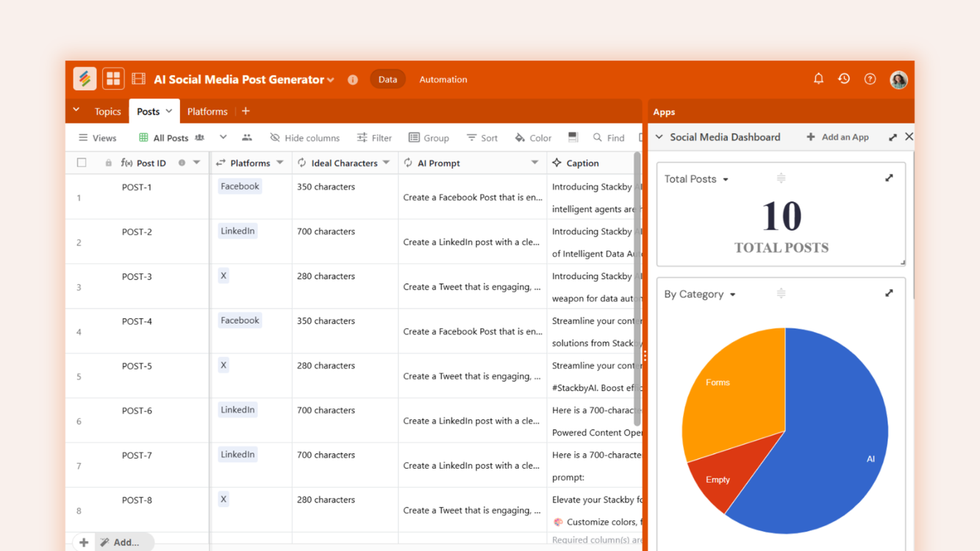Hide columns in the toolbar

coord(304,137)
